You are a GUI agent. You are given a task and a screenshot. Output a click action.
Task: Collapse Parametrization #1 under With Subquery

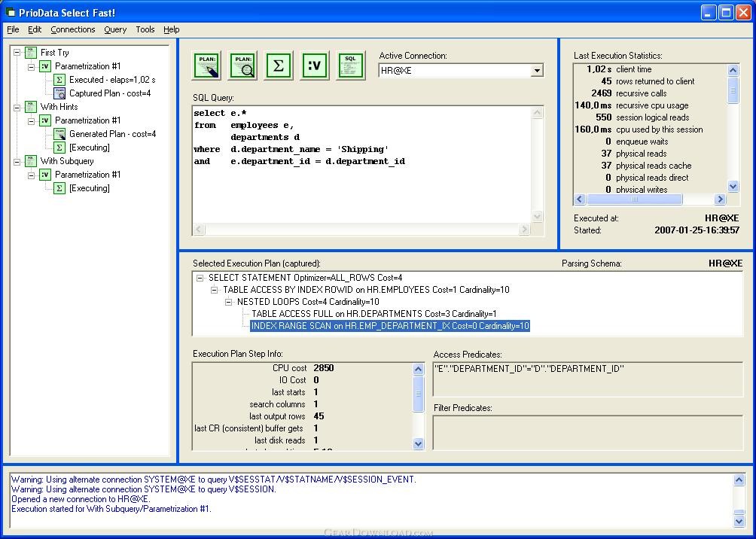tap(32, 175)
